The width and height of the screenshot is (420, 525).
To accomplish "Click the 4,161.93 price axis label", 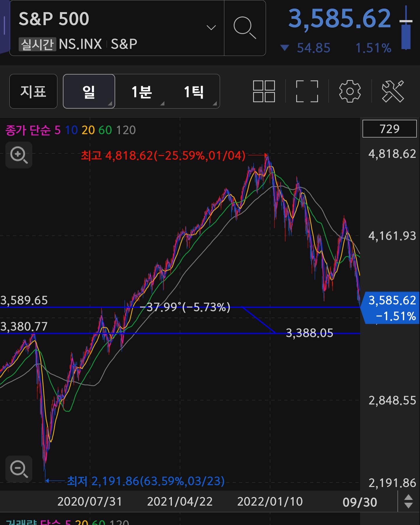I will 392,236.
